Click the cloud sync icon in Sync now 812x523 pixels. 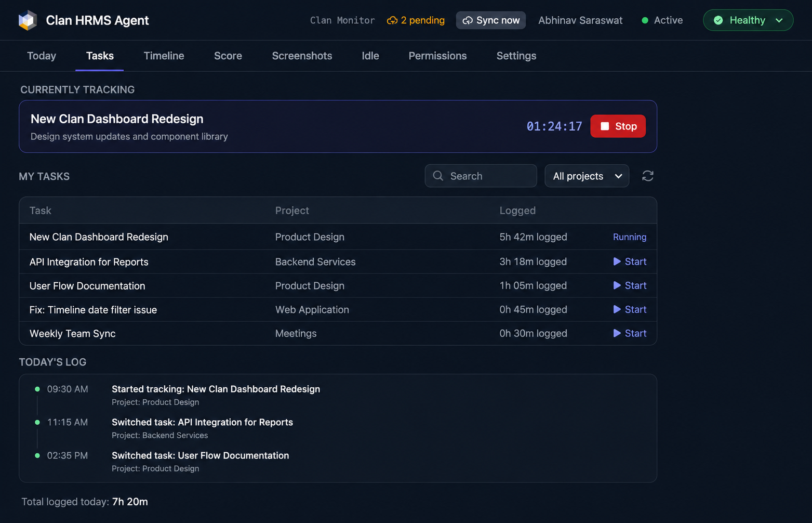coord(468,20)
